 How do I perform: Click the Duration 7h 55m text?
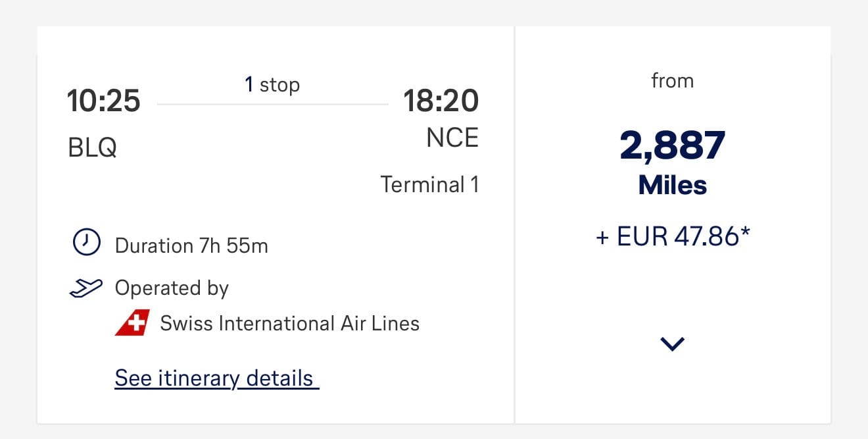tap(191, 245)
